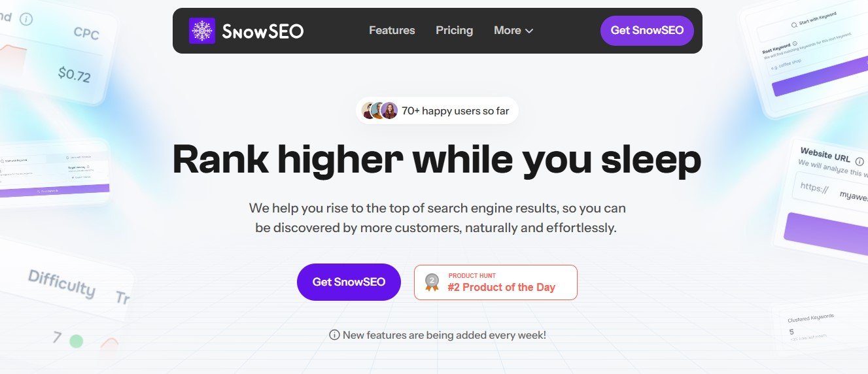This screenshot has height=374, width=868.
Task: Click the info icon beside the new features notice
Action: click(x=334, y=335)
